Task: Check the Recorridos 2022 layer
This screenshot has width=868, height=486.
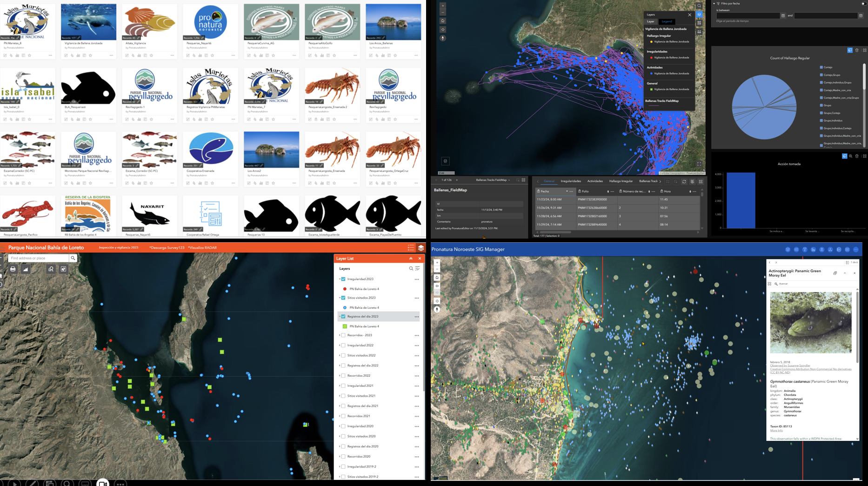Action: [x=343, y=376]
